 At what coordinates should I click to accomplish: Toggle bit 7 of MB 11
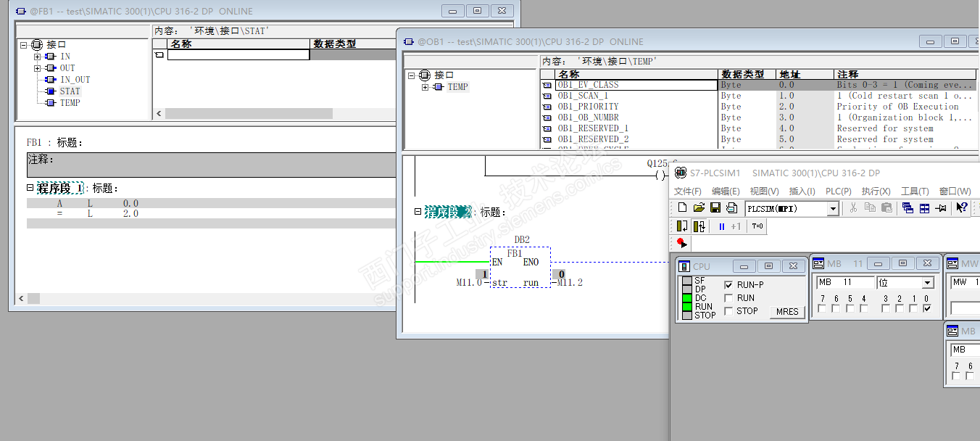coord(822,309)
